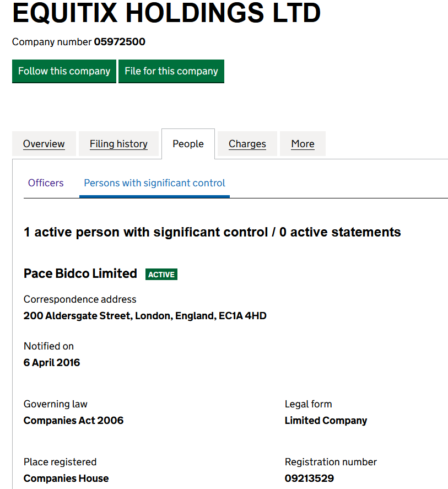Click the Companies House place registered value

[x=66, y=478]
